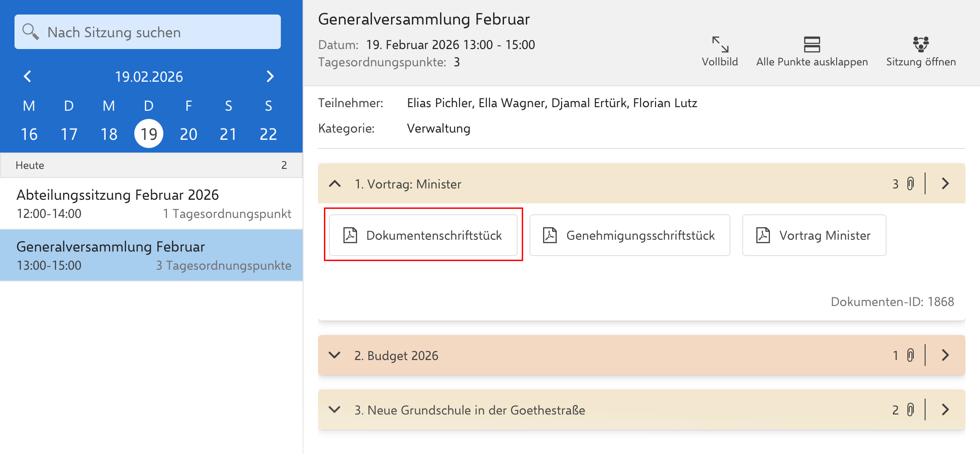Image resolution: width=980 pixels, height=454 pixels.
Task: Expand agenda item 3. Neue Grundschule
Action: coord(335,410)
